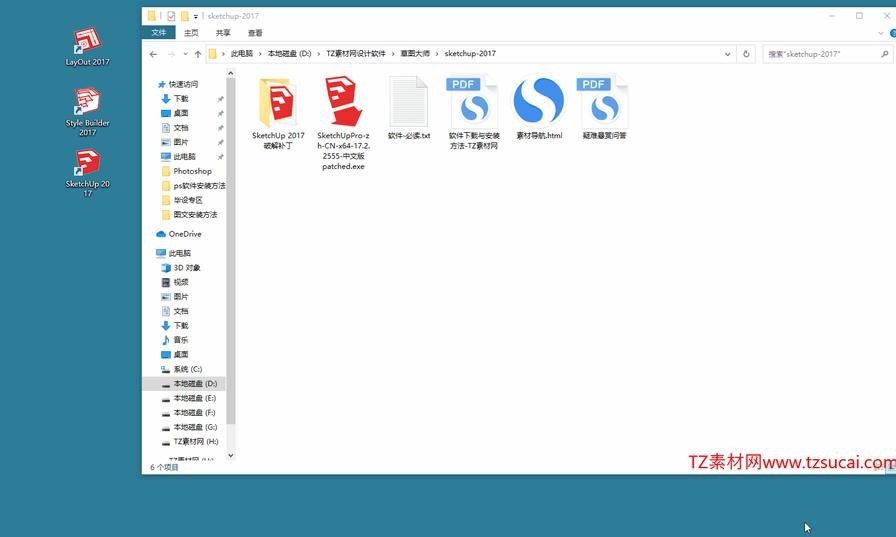896x537 pixels.
Task: Click the pin icon beside 桌面
Action: (220, 114)
